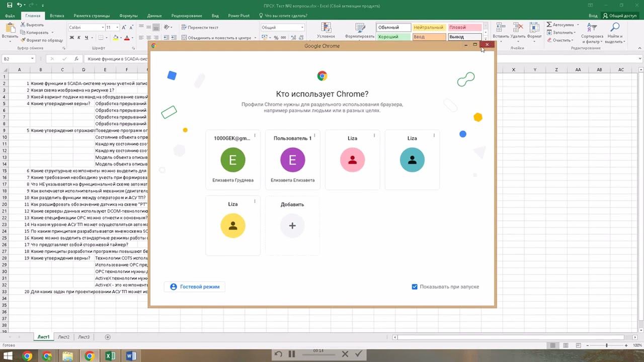Switch to the Power Pivot tab
Image resolution: width=644 pixels, height=362 pixels.
pyautogui.click(x=239, y=16)
